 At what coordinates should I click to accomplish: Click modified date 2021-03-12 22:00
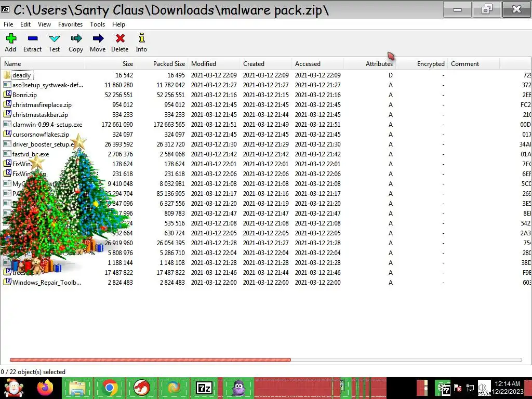pyautogui.click(x=214, y=282)
